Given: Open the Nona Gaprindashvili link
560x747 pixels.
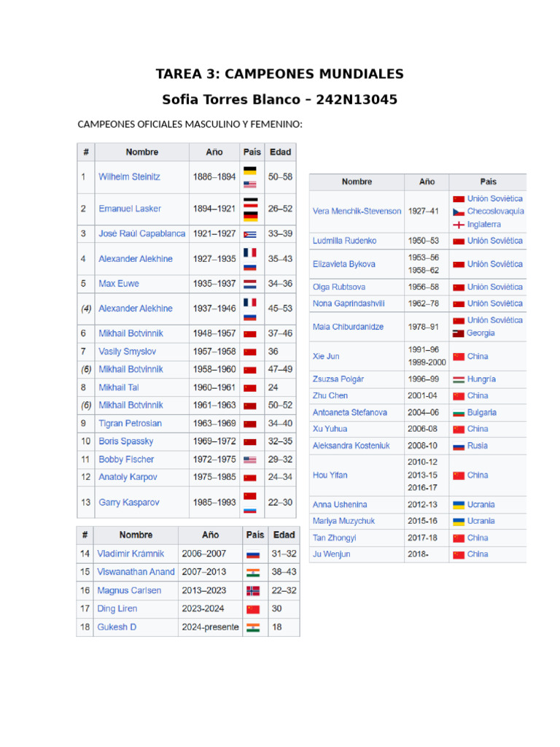Looking at the screenshot, I should [349, 303].
